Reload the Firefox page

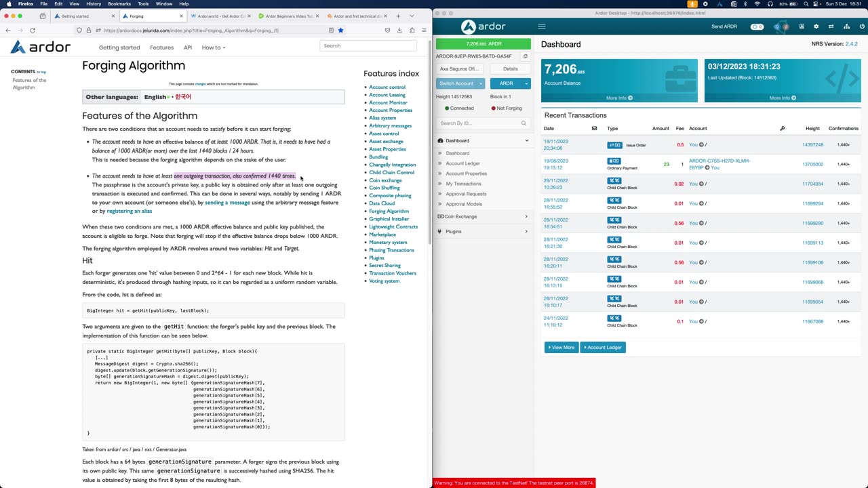click(x=32, y=30)
